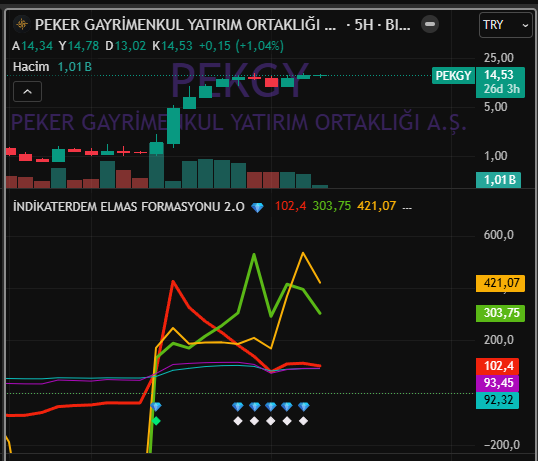538x461 pixels.
Task: Click the orange indicator value 421,07 in legend
Action: point(376,206)
